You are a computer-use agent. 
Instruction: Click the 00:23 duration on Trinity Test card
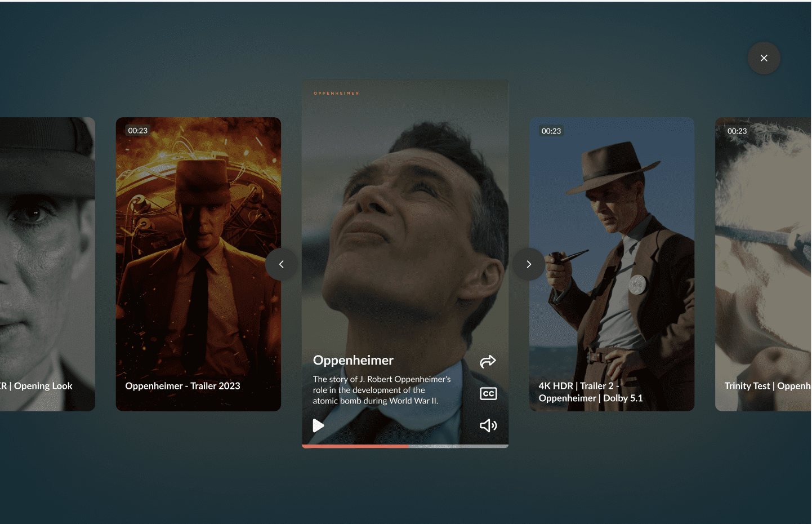click(x=737, y=131)
